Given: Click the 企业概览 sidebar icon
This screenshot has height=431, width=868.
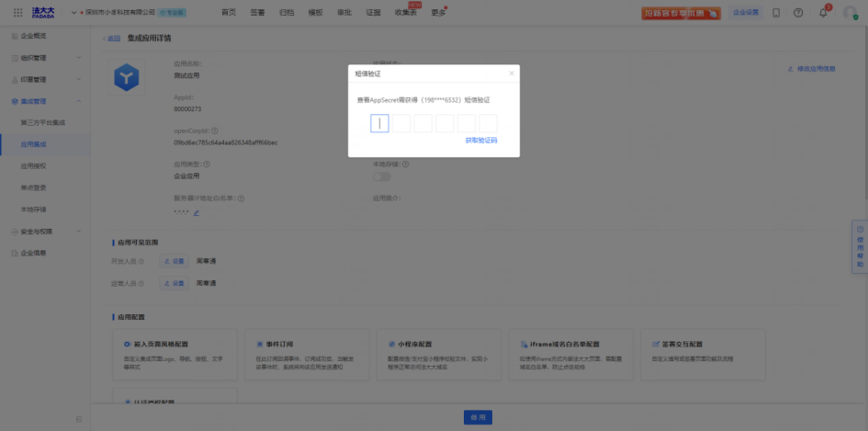Looking at the screenshot, I should [15, 36].
